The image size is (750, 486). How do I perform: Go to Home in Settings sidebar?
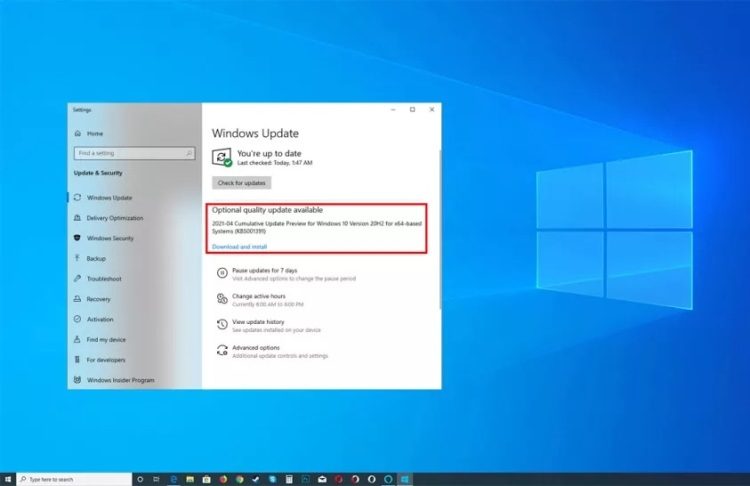pyautogui.click(x=94, y=133)
